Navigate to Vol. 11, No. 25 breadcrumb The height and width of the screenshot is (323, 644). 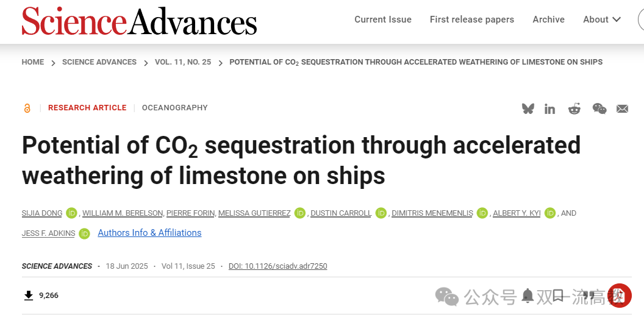pos(183,62)
